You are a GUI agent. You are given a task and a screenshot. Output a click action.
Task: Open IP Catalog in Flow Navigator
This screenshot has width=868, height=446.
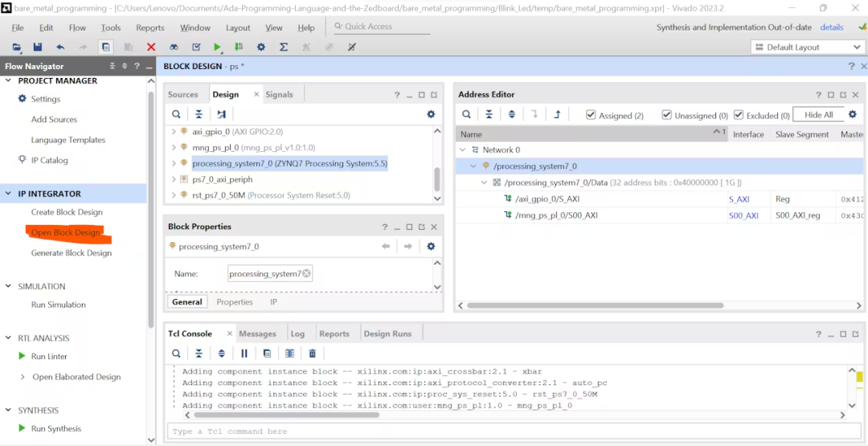point(49,161)
